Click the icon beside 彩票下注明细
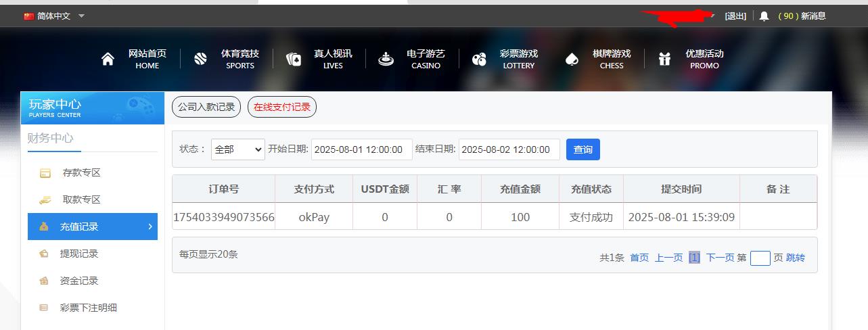The height and width of the screenshot is (330, 868). tap(44, 308)
